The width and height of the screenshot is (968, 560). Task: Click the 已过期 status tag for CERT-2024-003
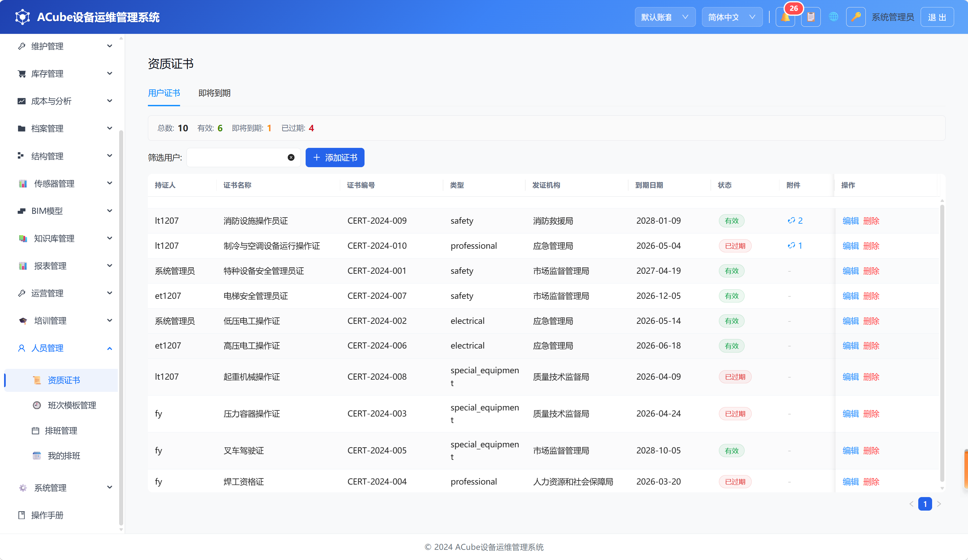tap(735, 414)
